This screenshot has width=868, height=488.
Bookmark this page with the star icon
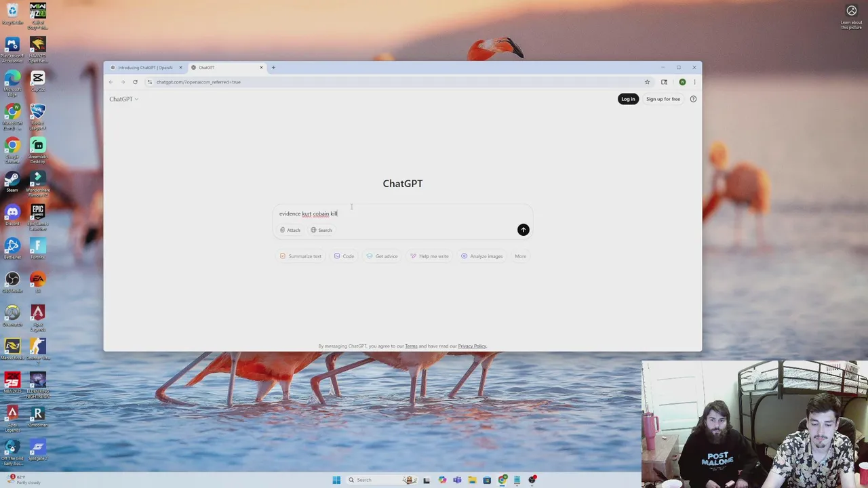coord(647,82)
